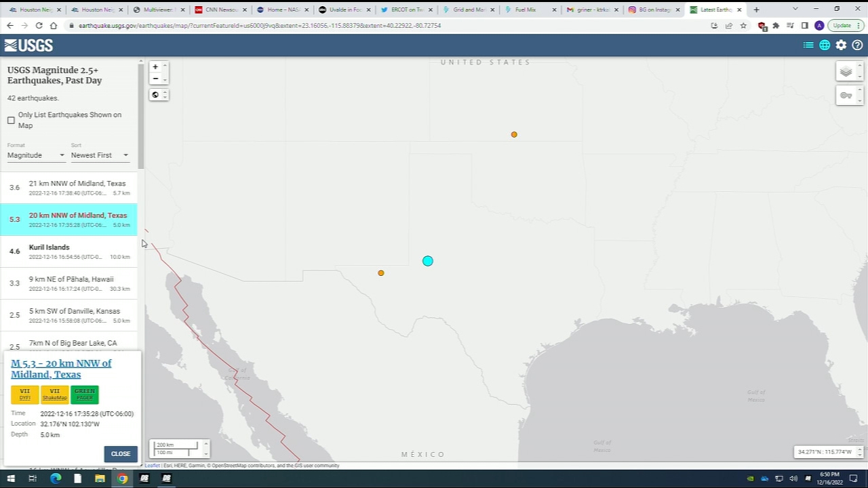Switch to the Grid and Market tab

[469, 9]
